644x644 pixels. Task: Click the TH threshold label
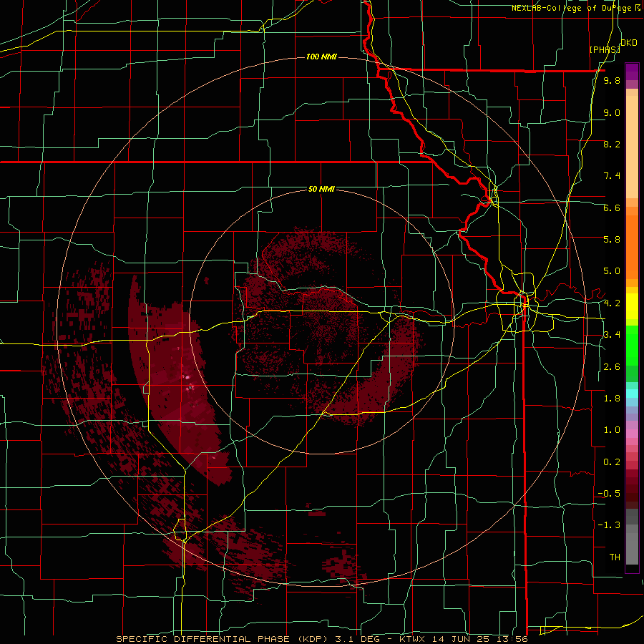point(615,557)
